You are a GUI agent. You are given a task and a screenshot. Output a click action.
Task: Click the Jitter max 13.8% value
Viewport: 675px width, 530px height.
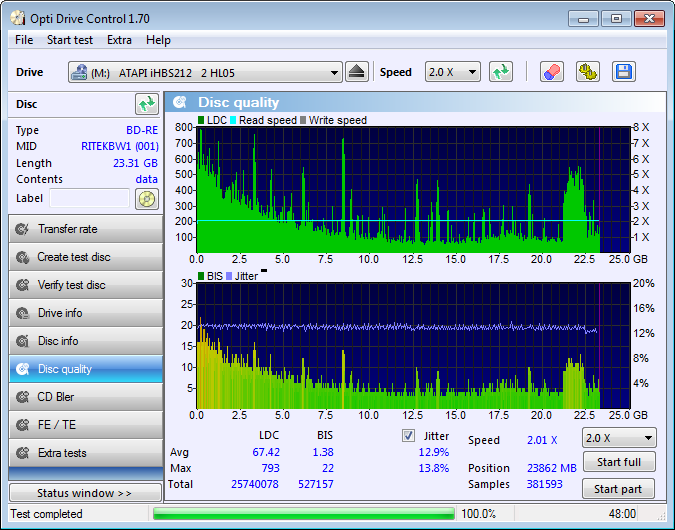click(x=434, y=468)
